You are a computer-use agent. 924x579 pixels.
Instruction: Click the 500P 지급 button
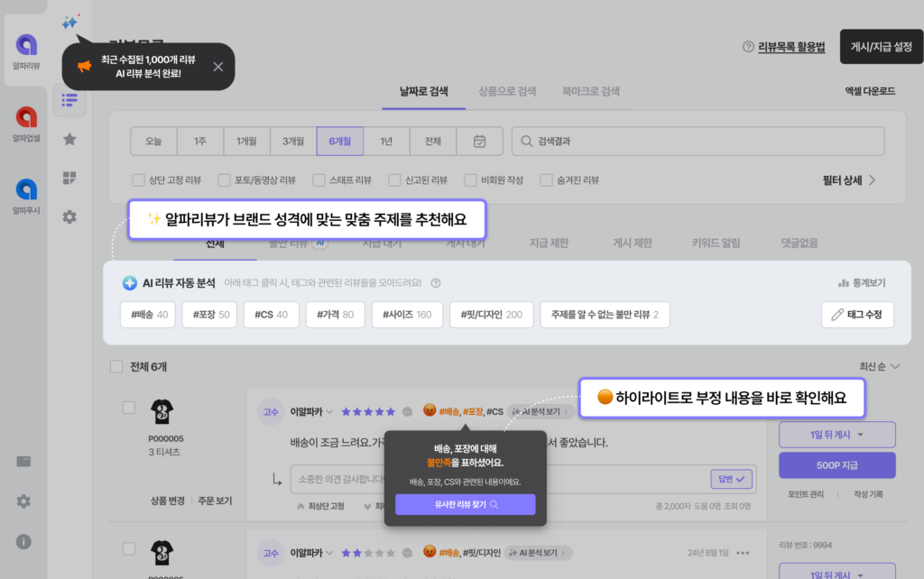pos(836,464)
